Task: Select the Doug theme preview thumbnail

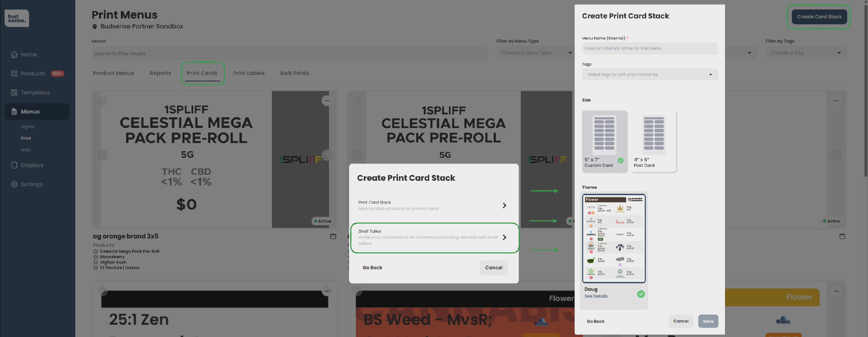Action: [x=614, y=238]
